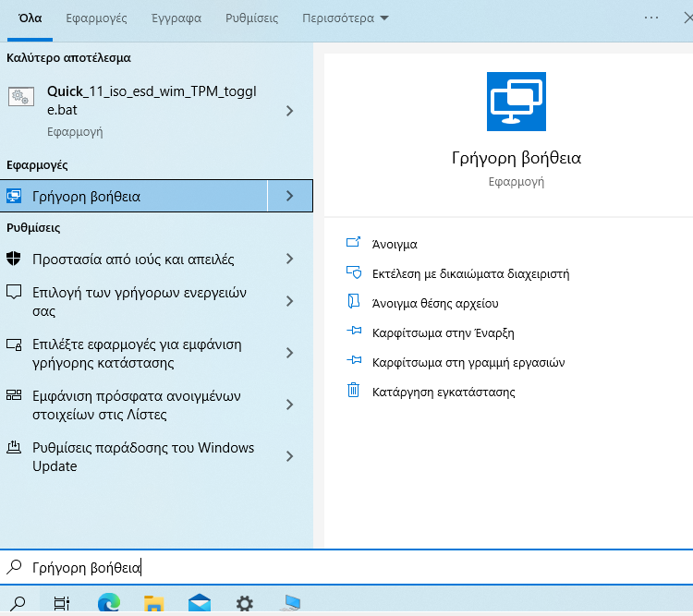Screen dimensions: 693x616
Task: Expand the Windows Update delivery settings arrow
Action: (x=289, y=456)
